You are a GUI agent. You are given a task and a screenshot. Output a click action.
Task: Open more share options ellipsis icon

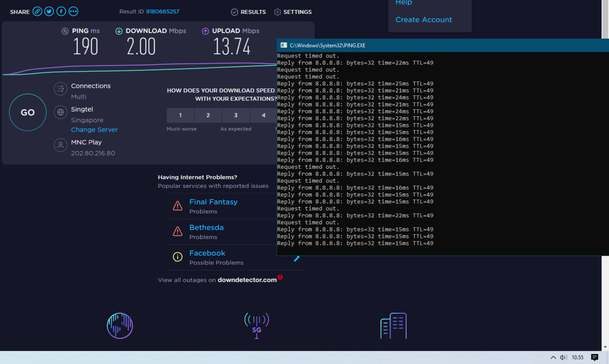73,11
